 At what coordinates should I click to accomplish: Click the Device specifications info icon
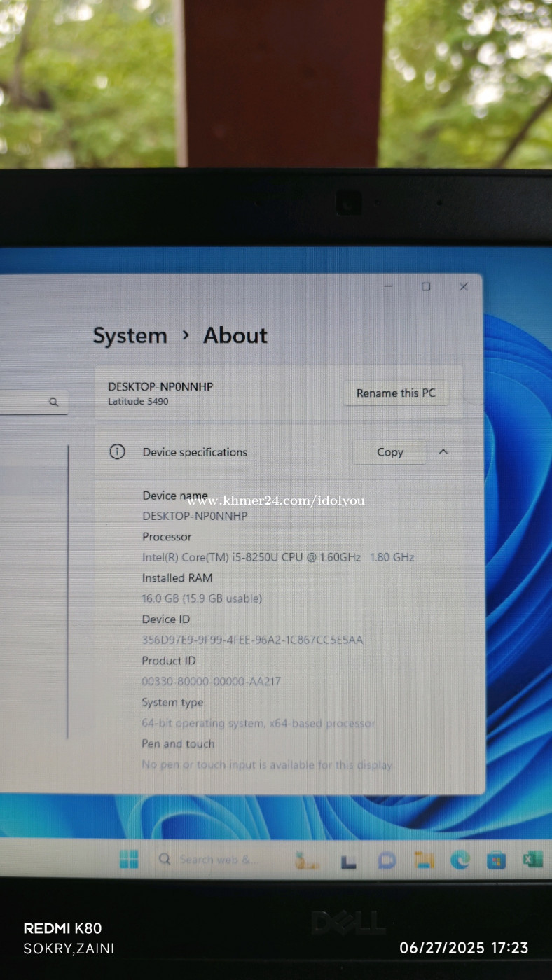click(117, 452)
